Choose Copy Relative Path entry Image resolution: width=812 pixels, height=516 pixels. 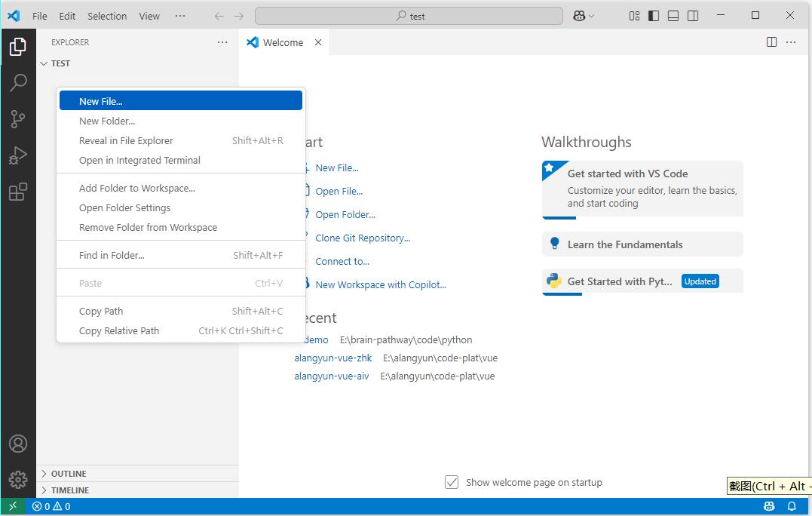click(181, 330)
